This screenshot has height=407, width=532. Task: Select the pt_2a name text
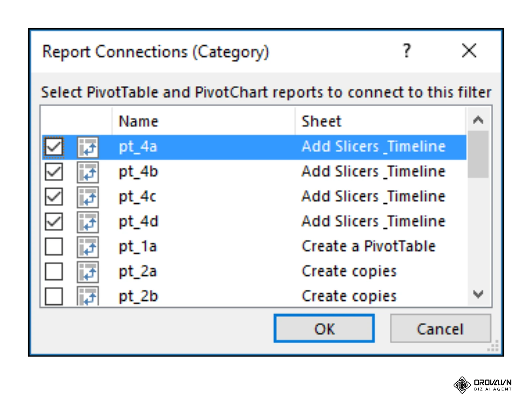(x=138, y=271)
